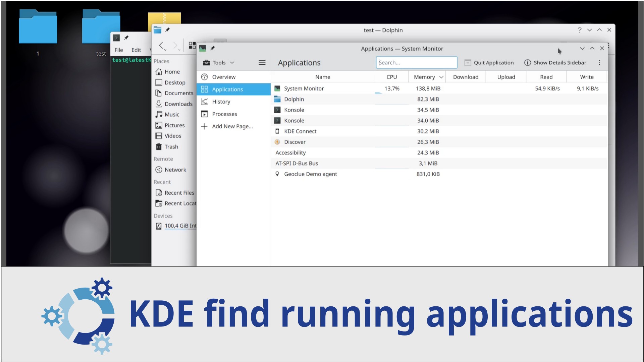Switch to the Overview page

tap(224, 77)
